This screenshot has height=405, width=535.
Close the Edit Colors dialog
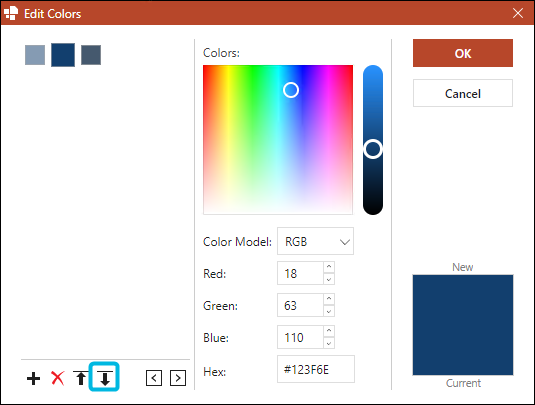[x=518, y=13]
